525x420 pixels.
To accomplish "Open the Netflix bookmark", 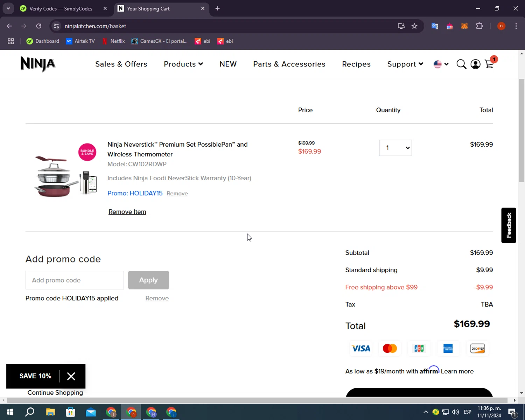I will (113, 41).
